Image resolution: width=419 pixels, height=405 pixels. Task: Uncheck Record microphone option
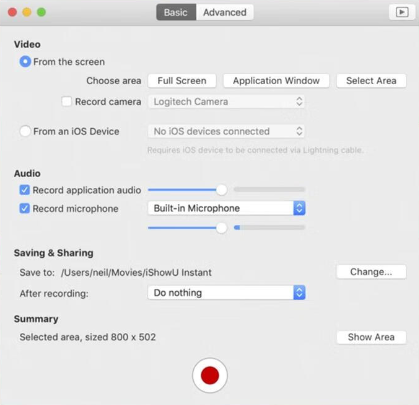[25, 209]
